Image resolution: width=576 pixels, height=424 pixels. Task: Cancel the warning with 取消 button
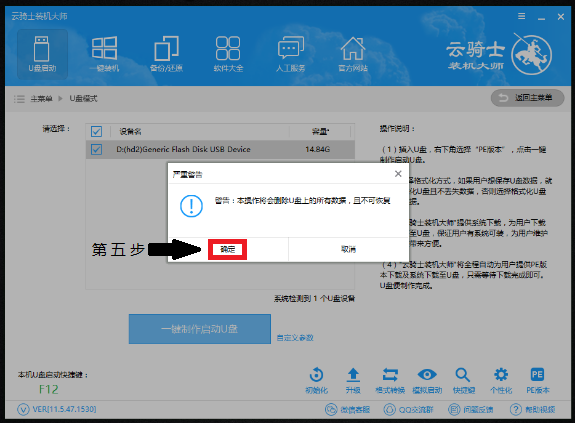pos(348,249)
